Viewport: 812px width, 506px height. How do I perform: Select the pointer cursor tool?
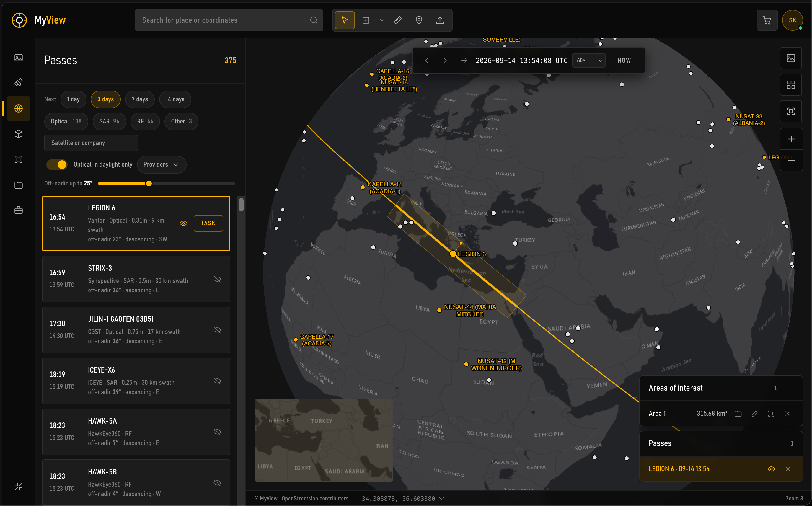pos(345,20)
